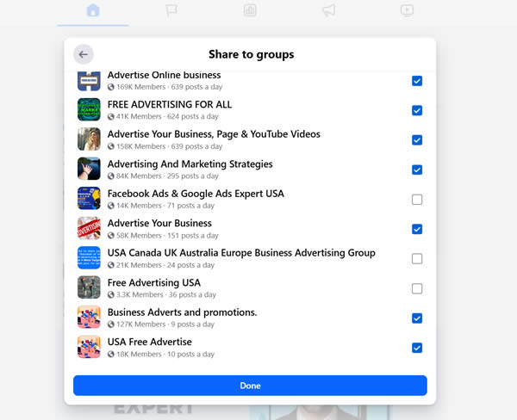Screen dimensions: 517x420
Task: Open the Insights chart tab in top bar
Action: point(250,10)
